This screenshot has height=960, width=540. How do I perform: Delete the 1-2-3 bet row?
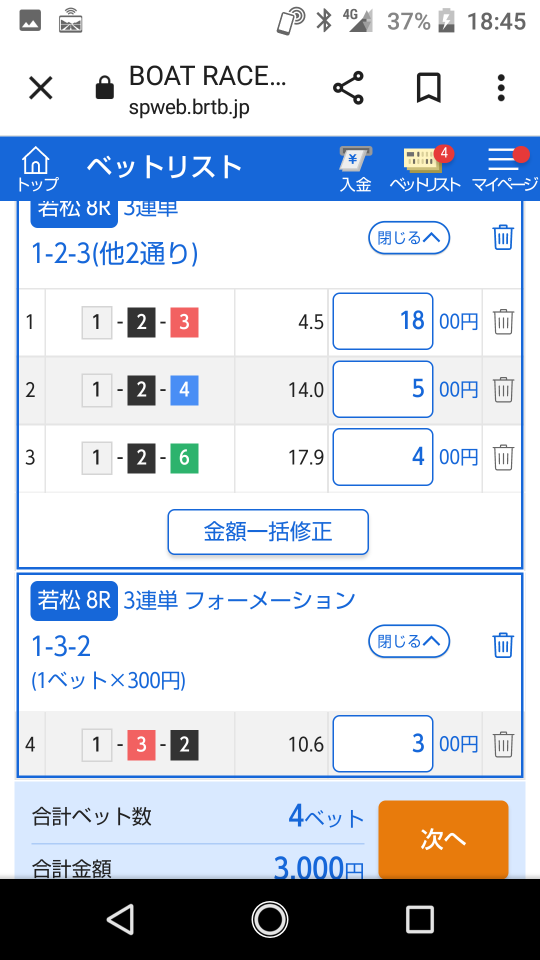(x=503, y=321)
